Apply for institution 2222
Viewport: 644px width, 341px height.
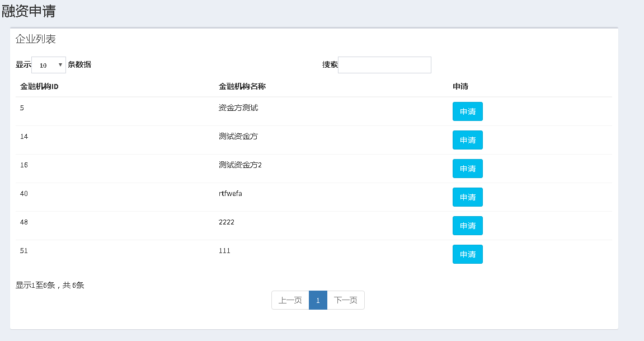pyautogui.click(x=467, y=225)
